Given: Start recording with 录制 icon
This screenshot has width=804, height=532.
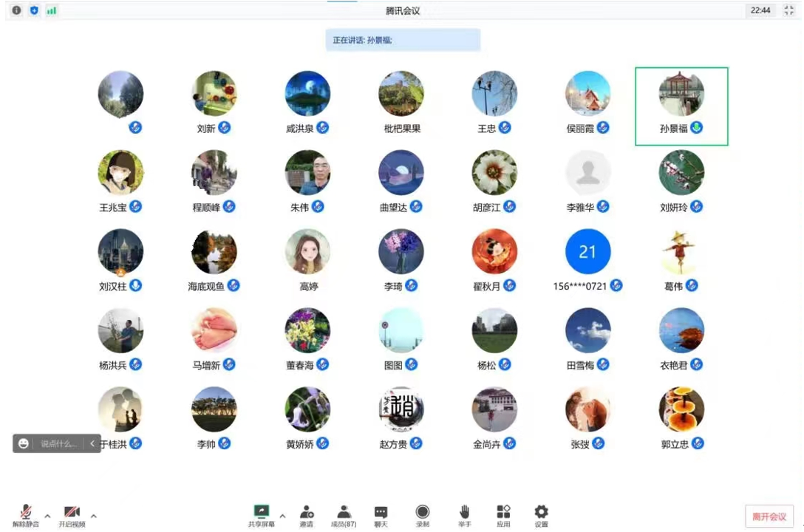Looking at the screenshot, I should [x=423, y=516].
